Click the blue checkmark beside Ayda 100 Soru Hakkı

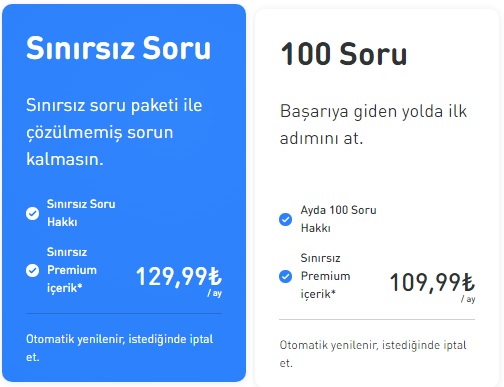285,219
